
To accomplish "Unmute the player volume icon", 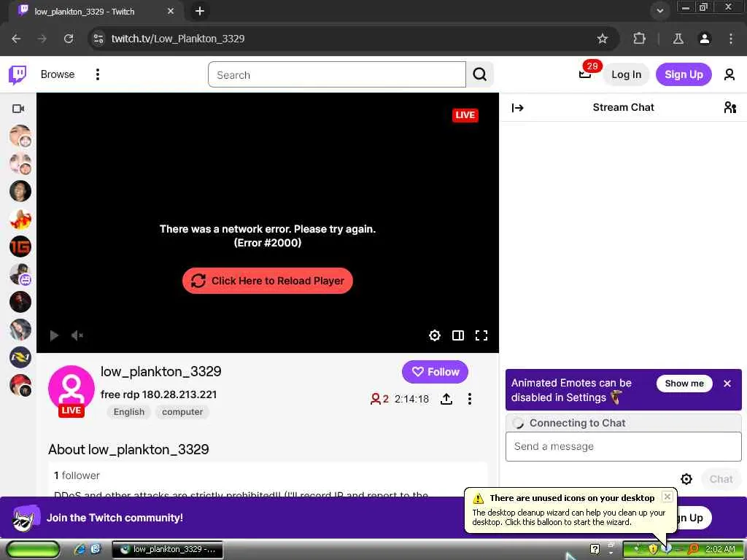I will [77, 335].
